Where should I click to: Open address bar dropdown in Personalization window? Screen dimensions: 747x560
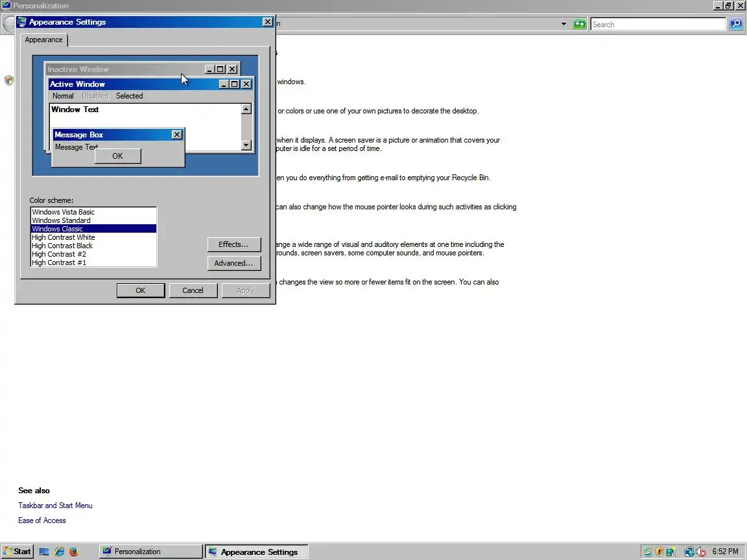(x=563, y=24)
